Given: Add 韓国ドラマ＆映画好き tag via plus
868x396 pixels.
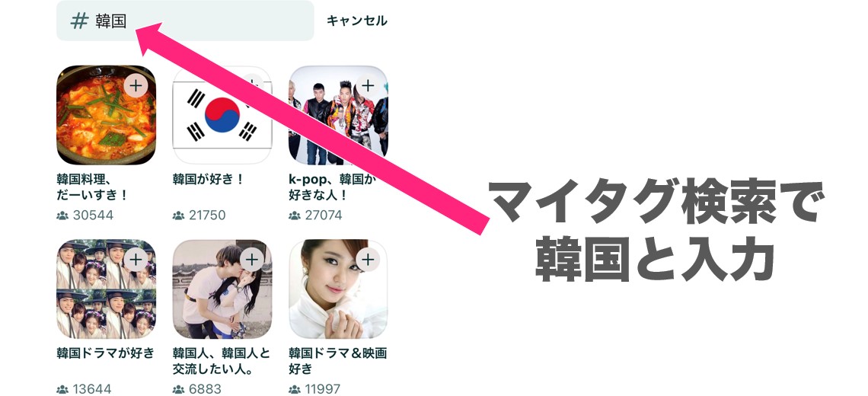Looking at the screenshot, I should 368,260.
